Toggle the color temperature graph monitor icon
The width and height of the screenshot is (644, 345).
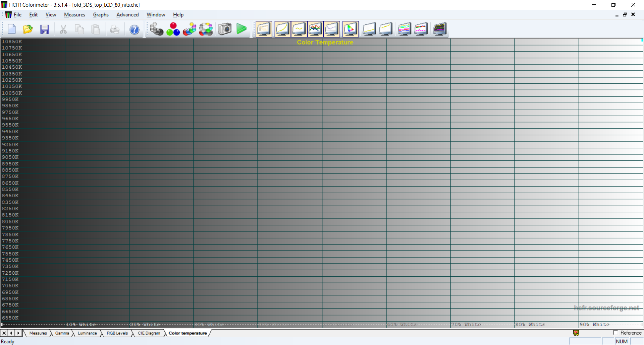point(332,29)
